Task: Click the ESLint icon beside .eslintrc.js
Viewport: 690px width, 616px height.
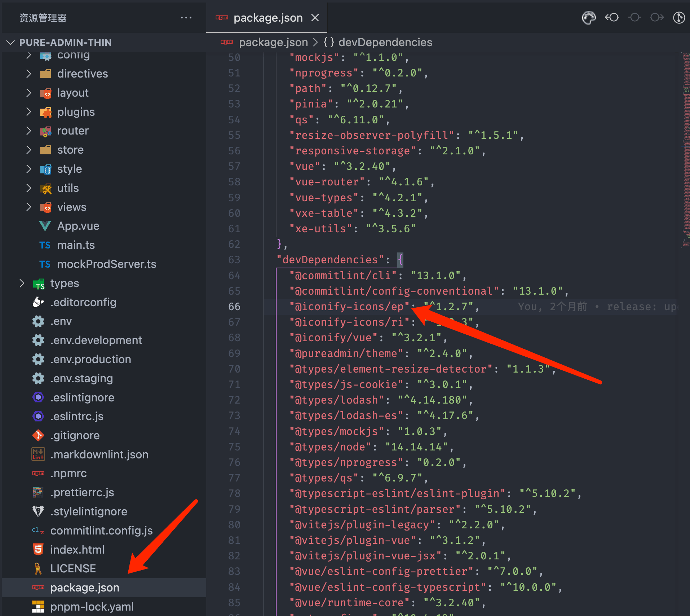Action: click(38, 416)
